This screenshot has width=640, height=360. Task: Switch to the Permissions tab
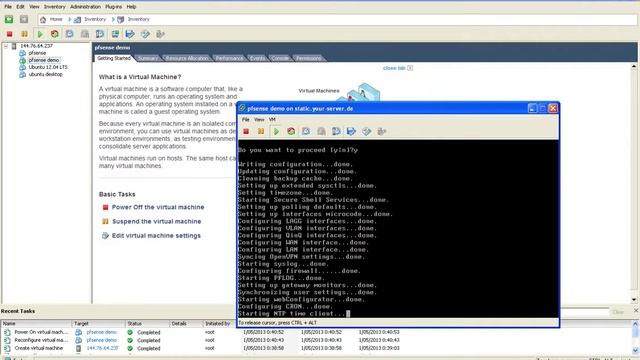308,58
